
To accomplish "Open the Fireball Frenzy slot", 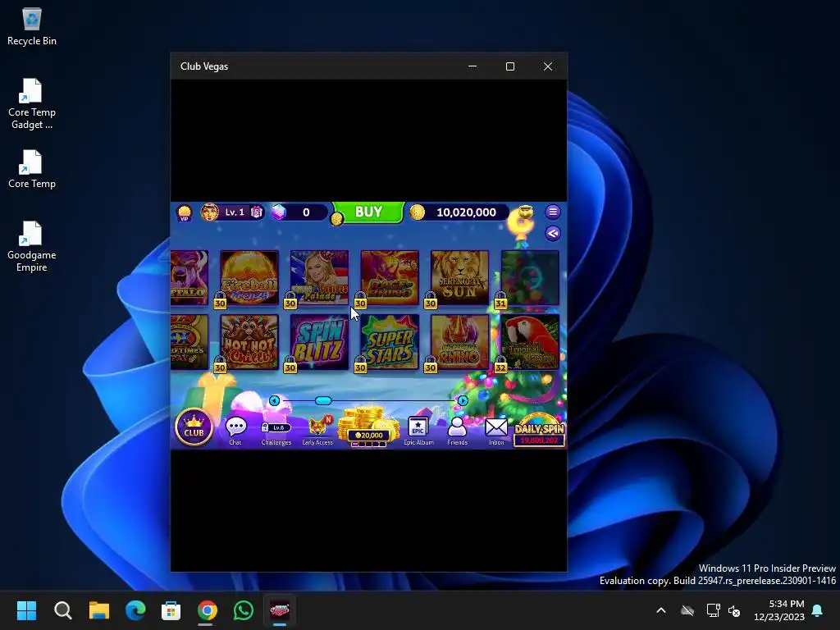I will click(x=249, y=277).
